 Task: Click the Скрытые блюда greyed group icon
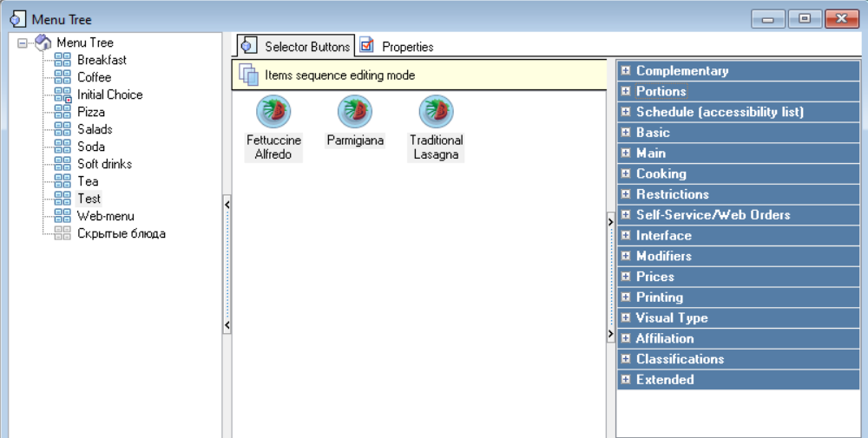pos(63,233)
